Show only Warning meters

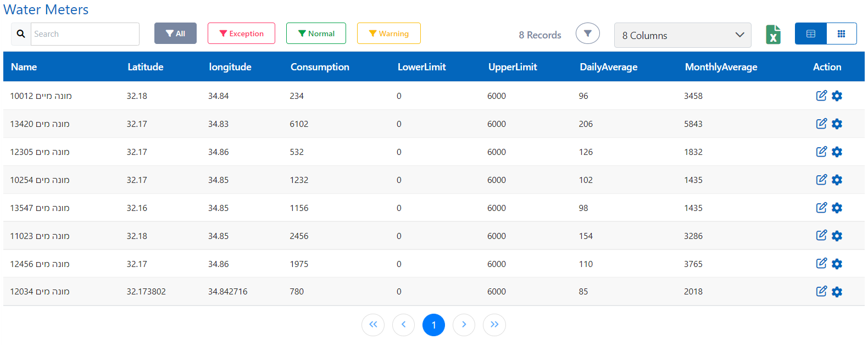point(388,34)
